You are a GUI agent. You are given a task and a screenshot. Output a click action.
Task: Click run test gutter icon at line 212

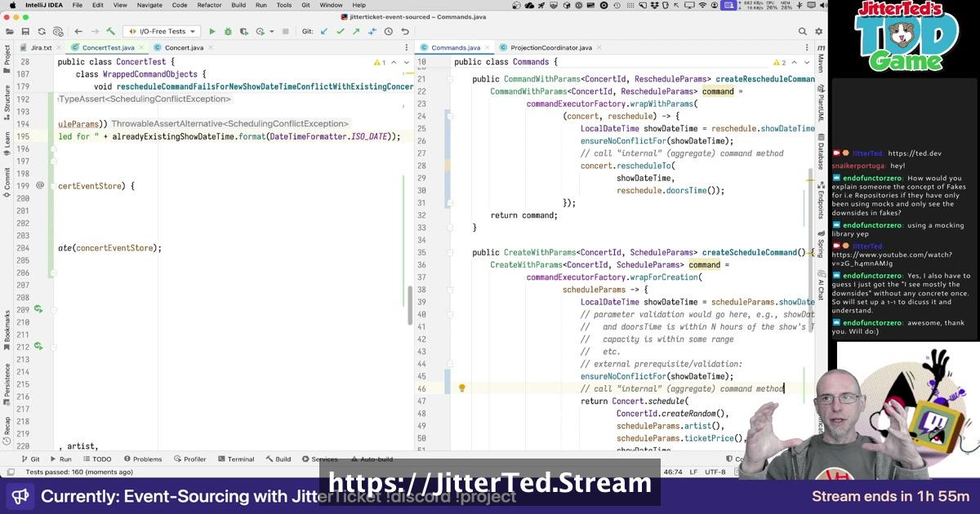[x=38, y=347]
